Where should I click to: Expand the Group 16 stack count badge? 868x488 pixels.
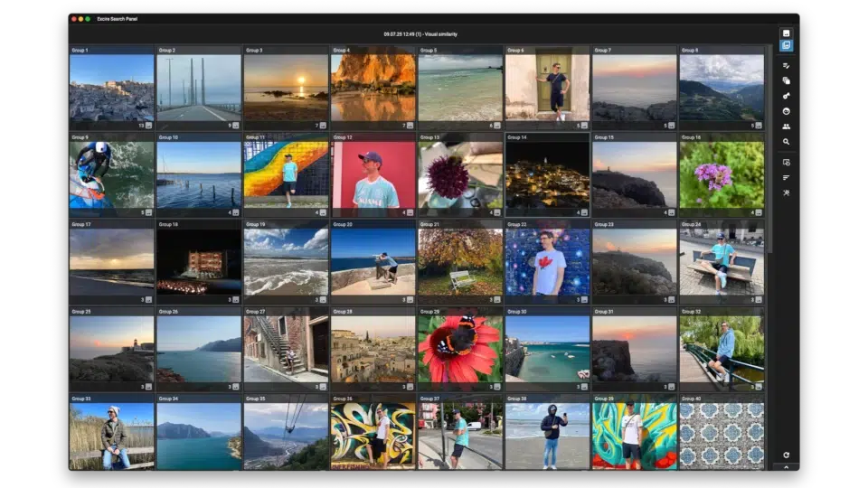tap(756, 212)
